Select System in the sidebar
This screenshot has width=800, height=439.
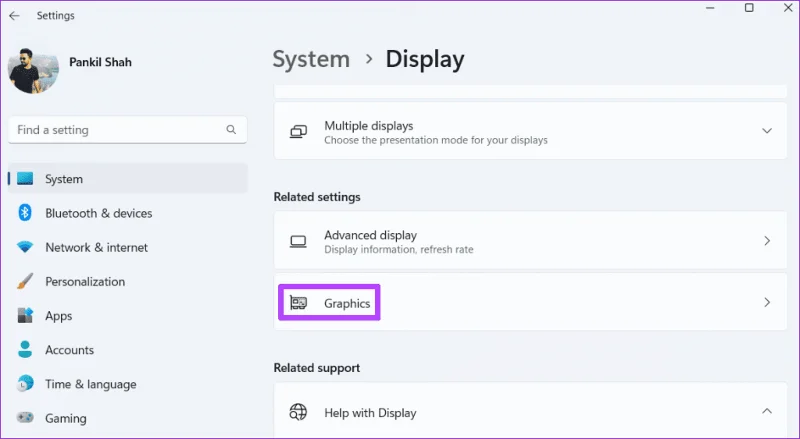click(x=128, y=179)
